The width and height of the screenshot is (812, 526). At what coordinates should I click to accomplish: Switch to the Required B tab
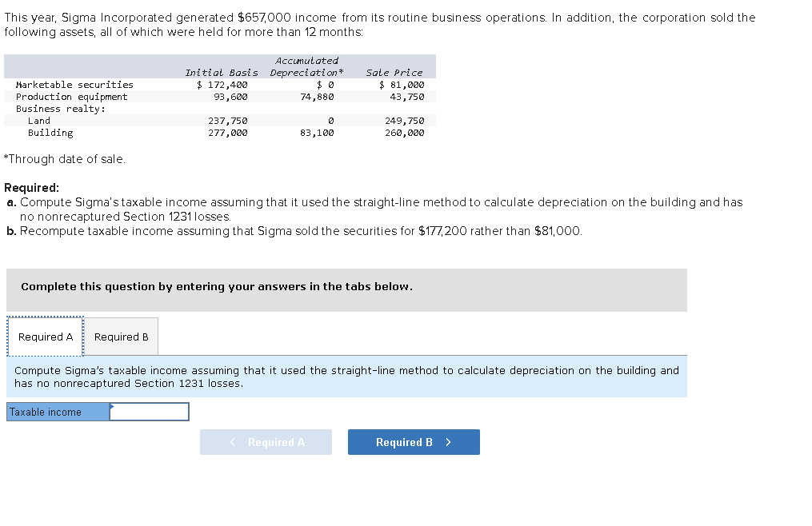pyautogui.click(x=120, y=336)
